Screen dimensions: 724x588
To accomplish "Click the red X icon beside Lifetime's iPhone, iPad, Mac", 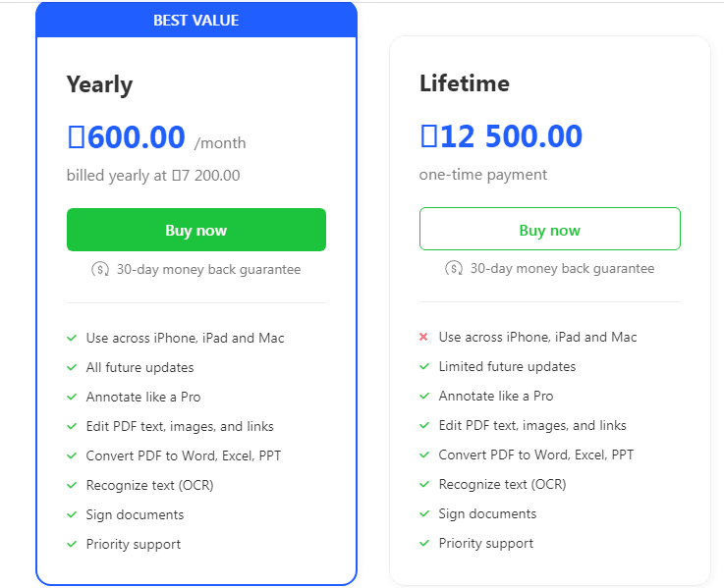I will (x=423, y=338).
